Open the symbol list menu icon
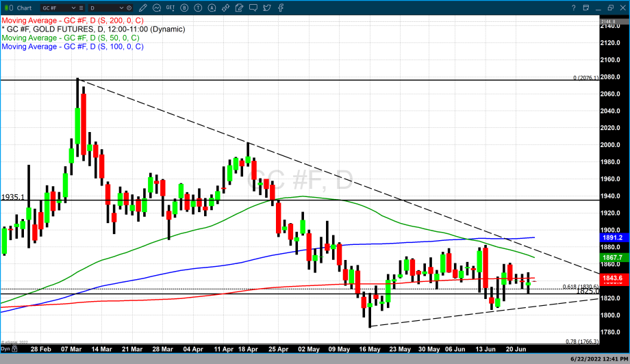This screenshot has width=630, height=364. [x=81, y=8]
